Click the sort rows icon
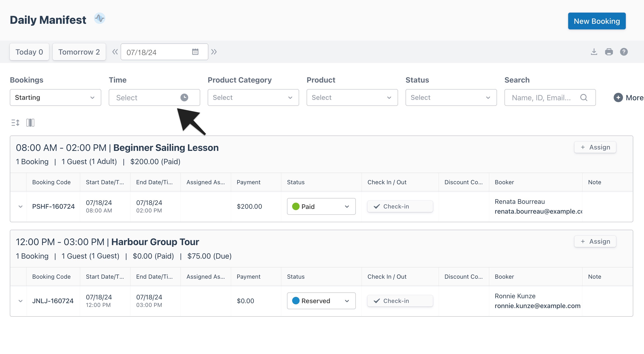This screenshot has width=644, height=354. (x=15, y=123)
